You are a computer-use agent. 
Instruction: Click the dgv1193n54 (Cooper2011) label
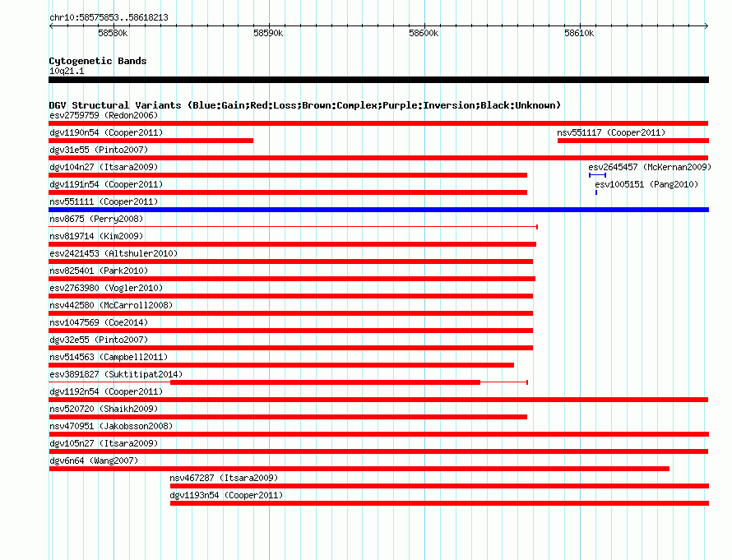226,495
